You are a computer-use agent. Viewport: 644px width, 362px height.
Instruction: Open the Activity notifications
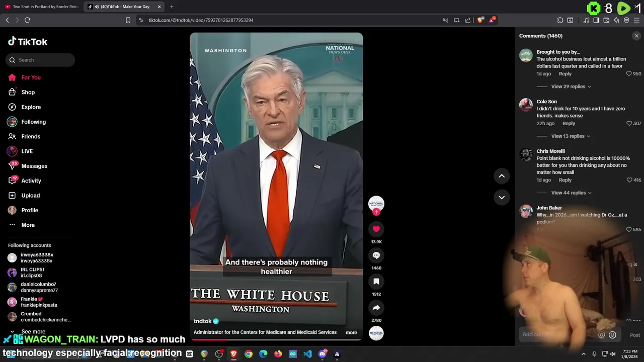click(24, 180)
